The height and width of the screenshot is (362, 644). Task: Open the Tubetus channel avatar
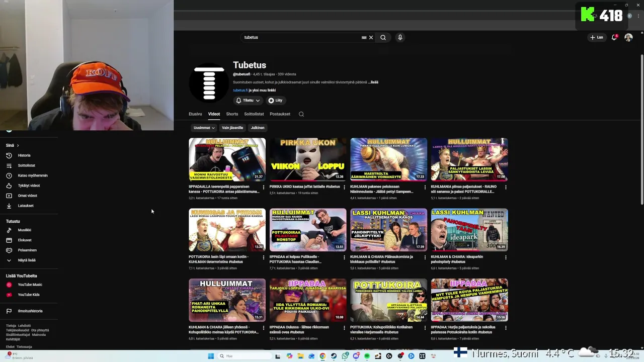(x=209, y=83)
